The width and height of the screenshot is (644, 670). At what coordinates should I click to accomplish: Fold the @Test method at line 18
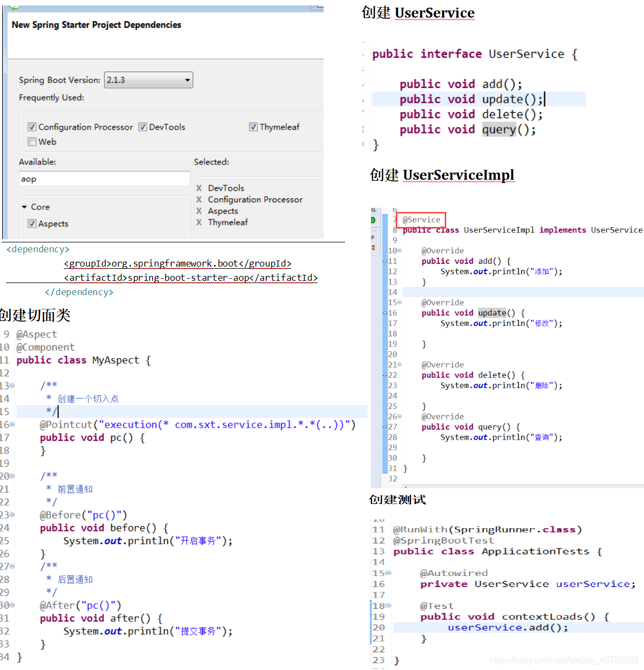388,606
